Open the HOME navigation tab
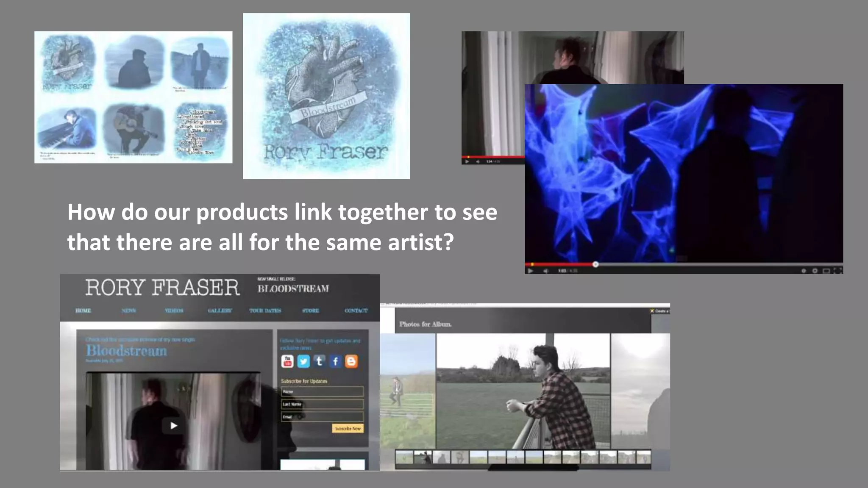Image resolution: width=868 pixels, height=488 pixels. pos(83,311)
